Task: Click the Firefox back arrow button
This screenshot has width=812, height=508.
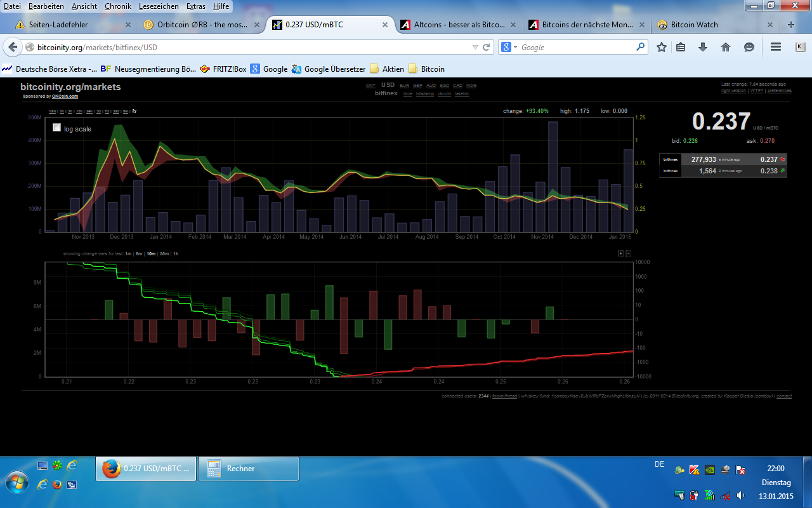Action: click(x=13, y=48)
